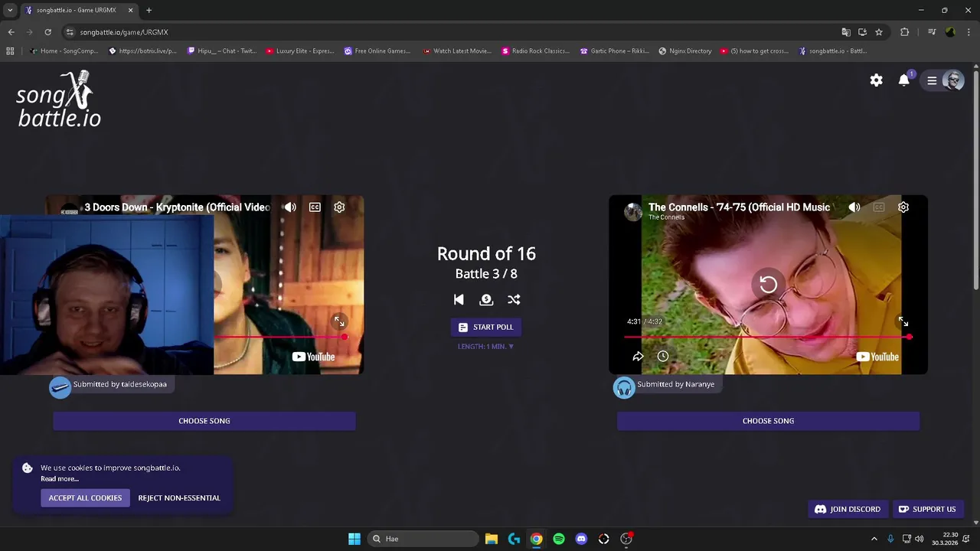Viewport: 980px width, 551px height.
Task: Accept all cookies
Action: 85,498
